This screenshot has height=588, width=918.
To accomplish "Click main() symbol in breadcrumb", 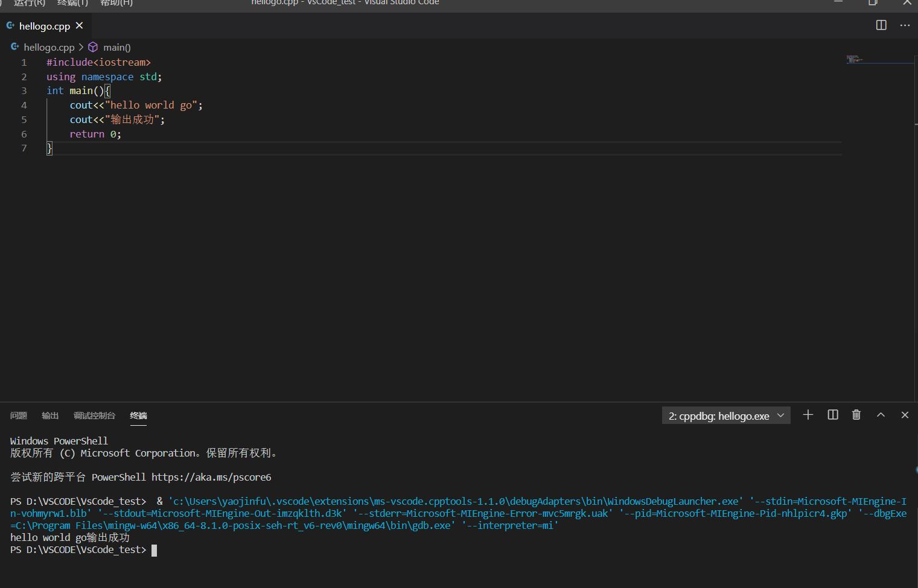I will click(x=117, y=47).
